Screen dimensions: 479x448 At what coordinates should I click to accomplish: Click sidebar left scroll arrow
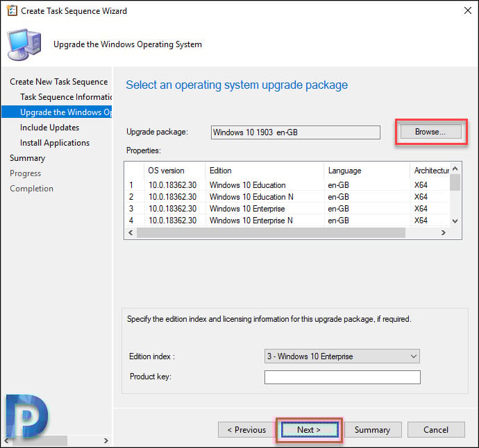pyautogui.click(x=6, y=440)
